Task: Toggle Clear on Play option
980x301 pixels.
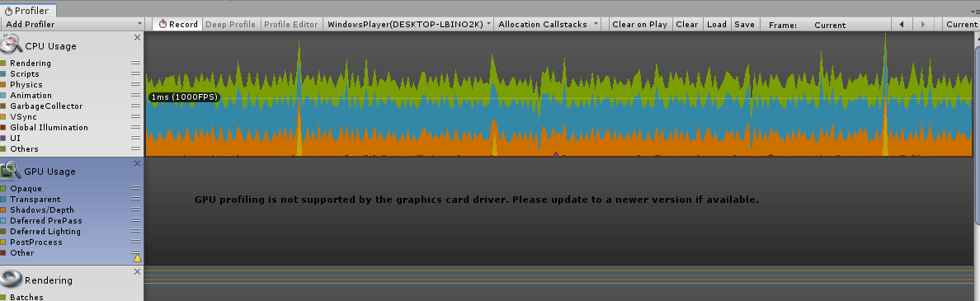Action: [x=639, y=25]
